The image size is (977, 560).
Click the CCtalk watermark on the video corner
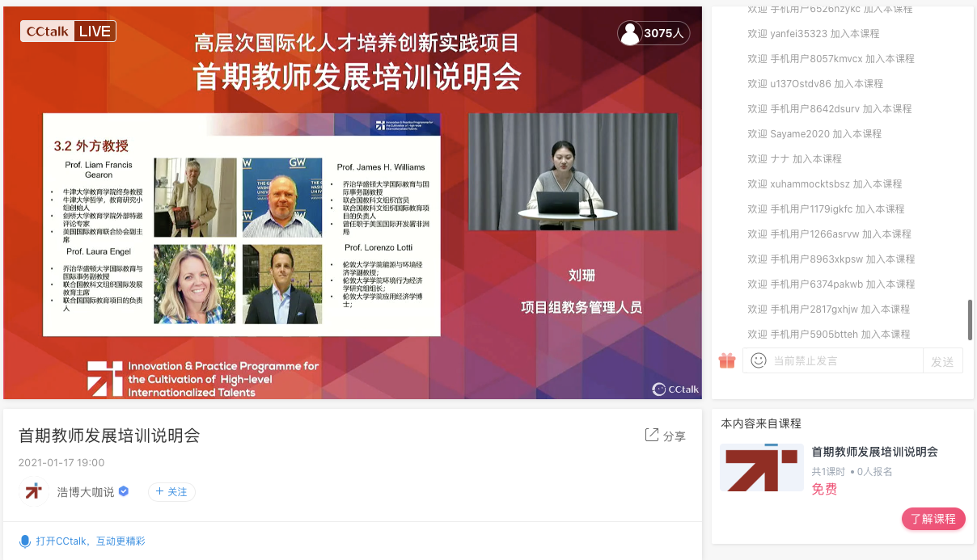click(x=675, y=389)
